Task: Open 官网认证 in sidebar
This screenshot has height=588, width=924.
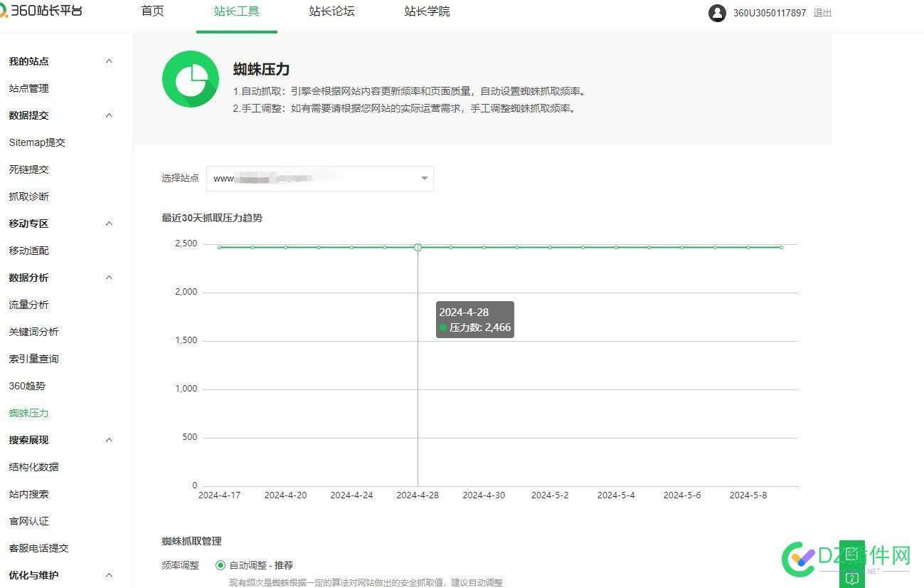Action: (29, 521)
